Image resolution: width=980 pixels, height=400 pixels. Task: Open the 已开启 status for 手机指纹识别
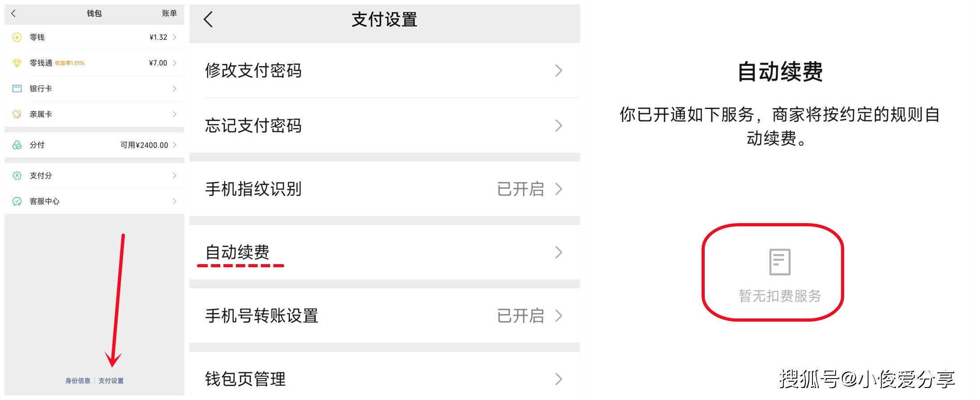point(520,189)
